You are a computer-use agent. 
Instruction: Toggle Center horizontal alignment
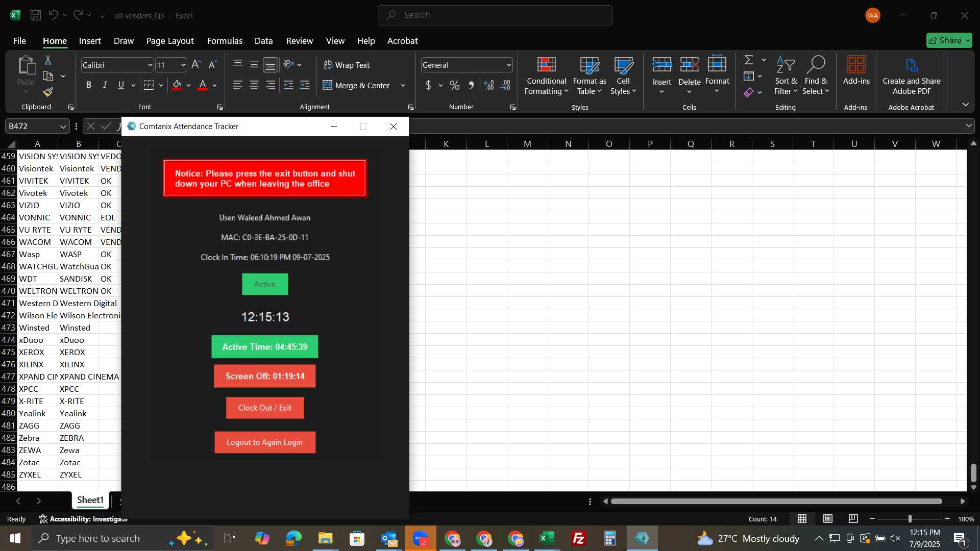254,85
